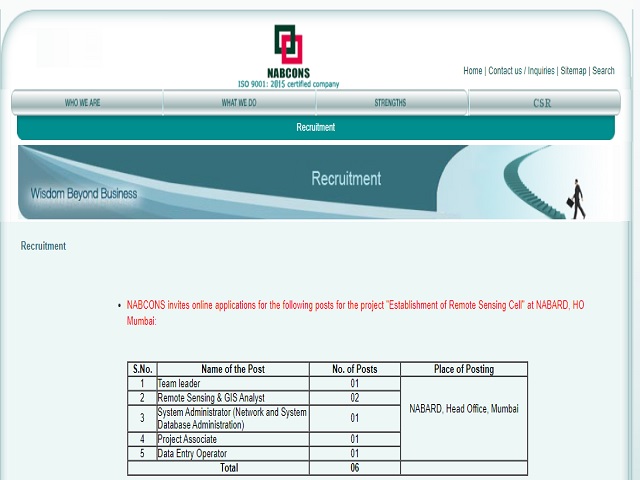The width and height of the screenshot is (640, 480).
Task: Go to the Sitemap page
Action: tap(573, 71)
